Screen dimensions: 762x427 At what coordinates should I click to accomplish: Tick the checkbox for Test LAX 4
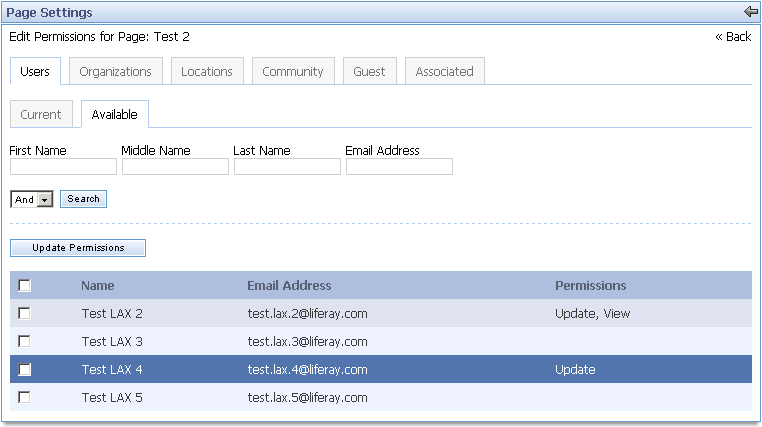(25, 370)
